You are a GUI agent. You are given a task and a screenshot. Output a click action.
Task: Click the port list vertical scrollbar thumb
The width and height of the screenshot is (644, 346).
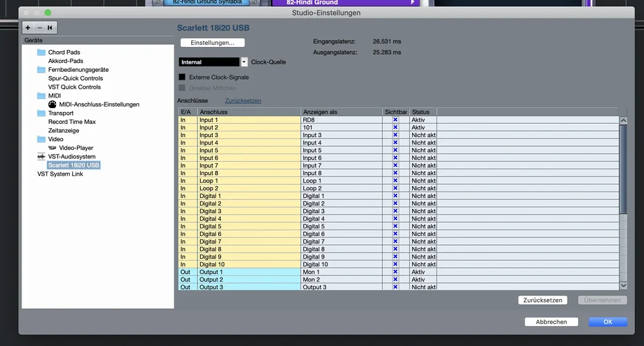[623, 170]
